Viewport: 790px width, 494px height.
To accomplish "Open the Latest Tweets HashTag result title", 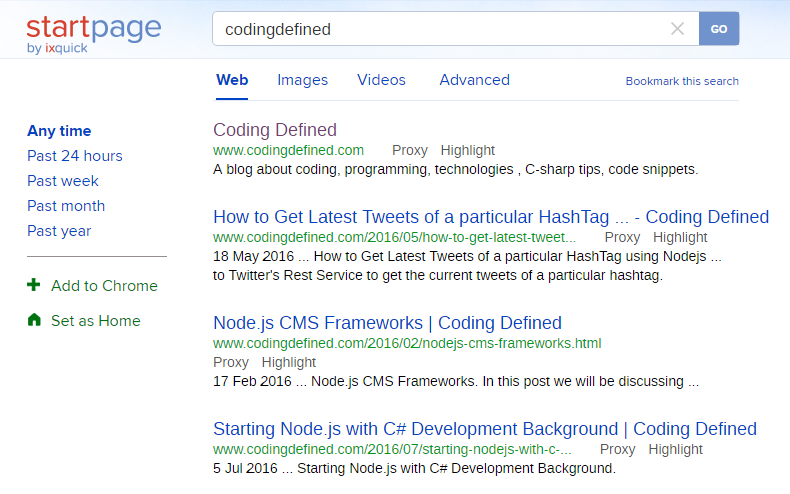I will [491, 217].
